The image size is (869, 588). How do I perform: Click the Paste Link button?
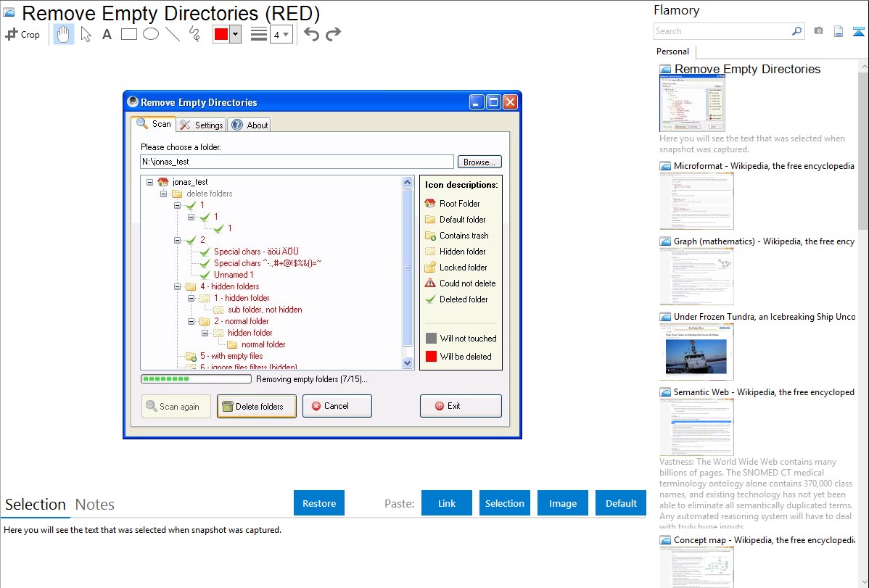coord(447,503)
